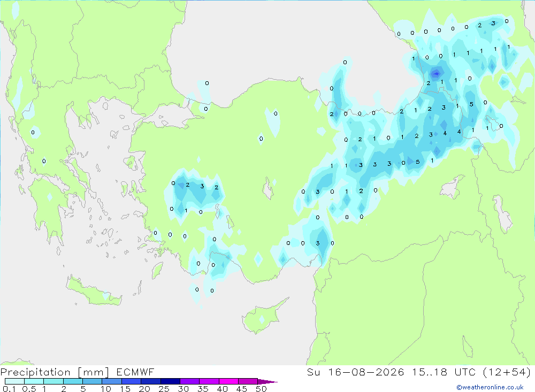Click the 5–10 mm legend swatch
This screenshot has width=535, height=392.
pos(92,381)
